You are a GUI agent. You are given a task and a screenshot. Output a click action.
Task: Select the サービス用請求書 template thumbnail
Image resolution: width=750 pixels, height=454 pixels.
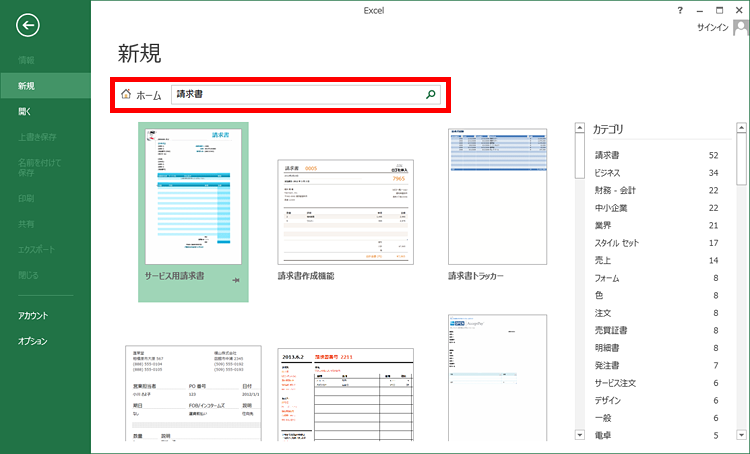(x=193, y=196)
